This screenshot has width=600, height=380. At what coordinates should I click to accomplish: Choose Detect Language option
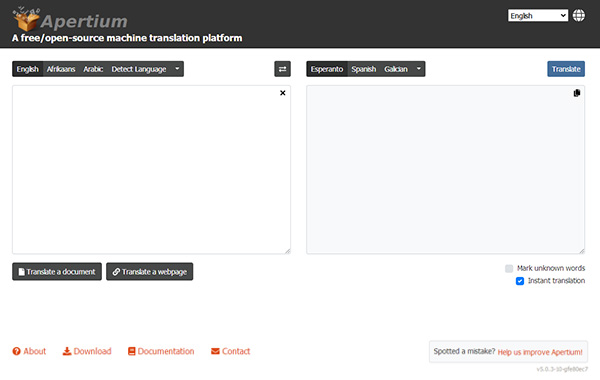139,69
